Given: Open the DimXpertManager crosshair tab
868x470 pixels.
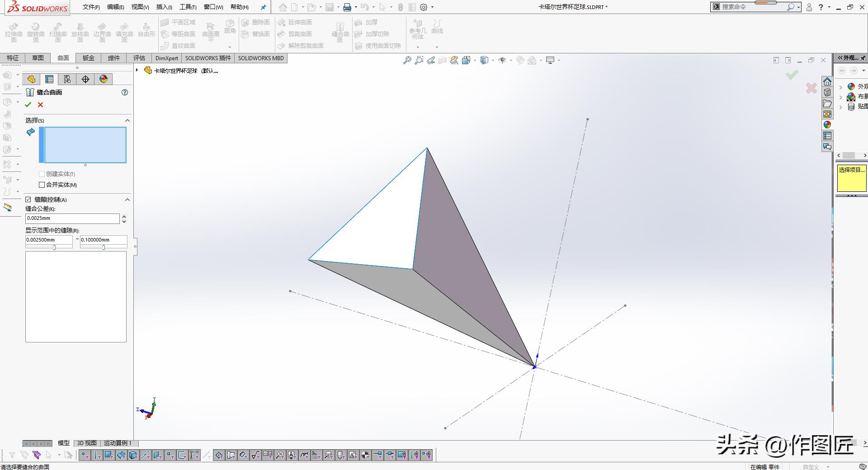Looking at the screenshot, I should click(x=85, y=79).
